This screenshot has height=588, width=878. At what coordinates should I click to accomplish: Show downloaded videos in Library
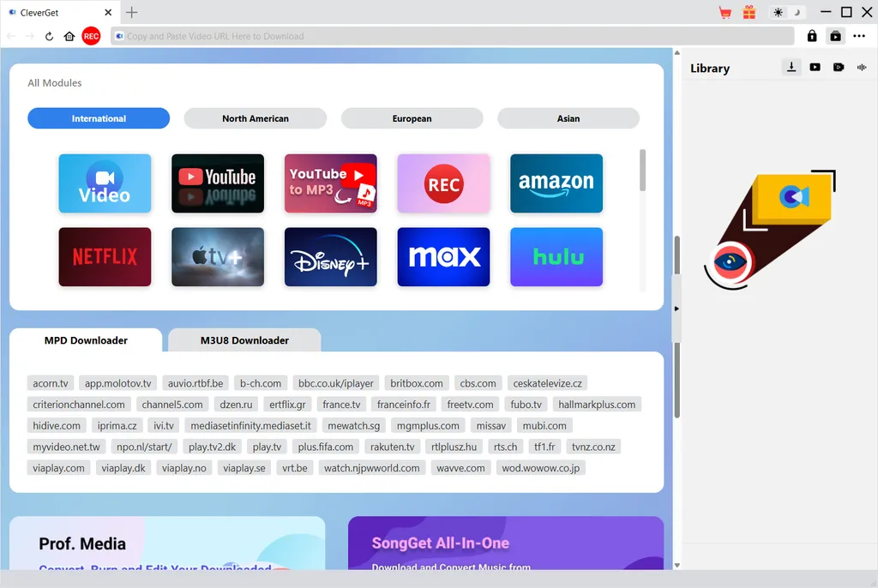(815, 67)
